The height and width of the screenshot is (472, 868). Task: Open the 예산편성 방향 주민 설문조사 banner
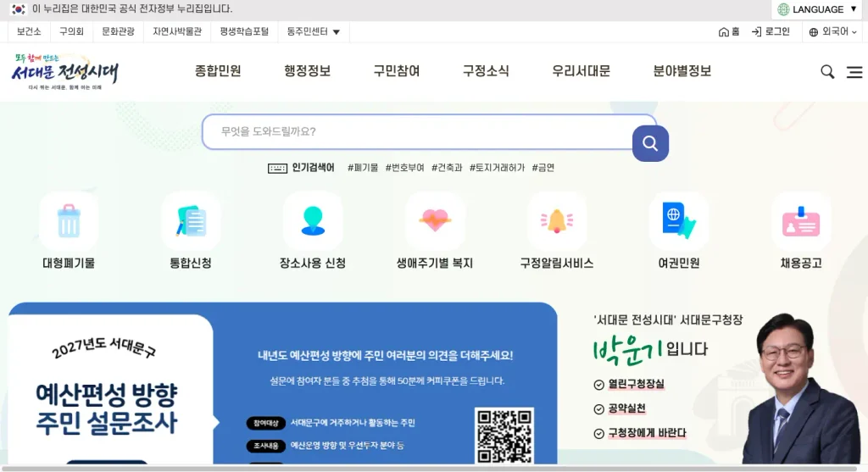[283, 383]
